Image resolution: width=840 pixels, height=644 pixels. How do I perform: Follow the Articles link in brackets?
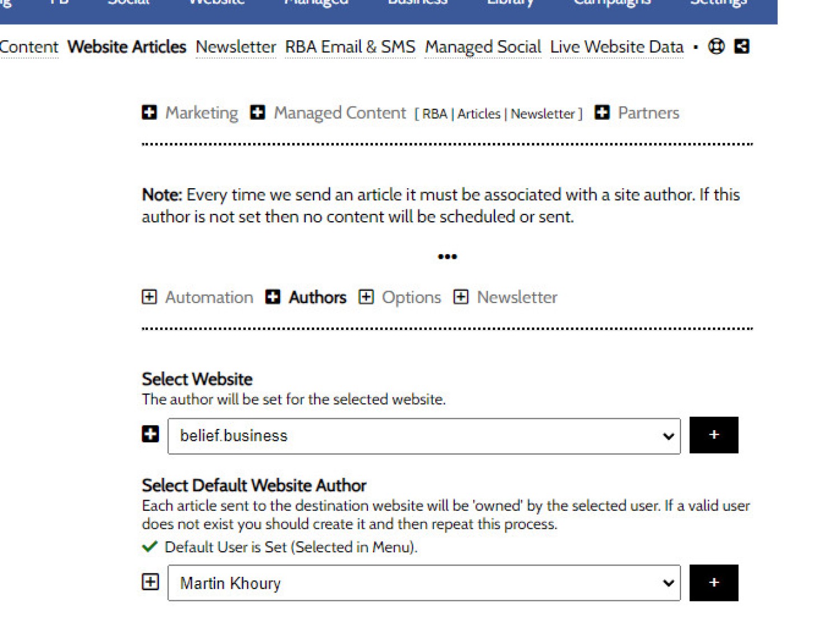(x=479, y=114)
